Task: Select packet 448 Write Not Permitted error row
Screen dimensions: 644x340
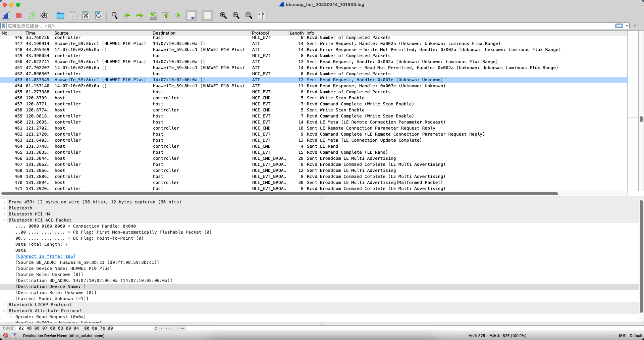Action: coord(314,50)
